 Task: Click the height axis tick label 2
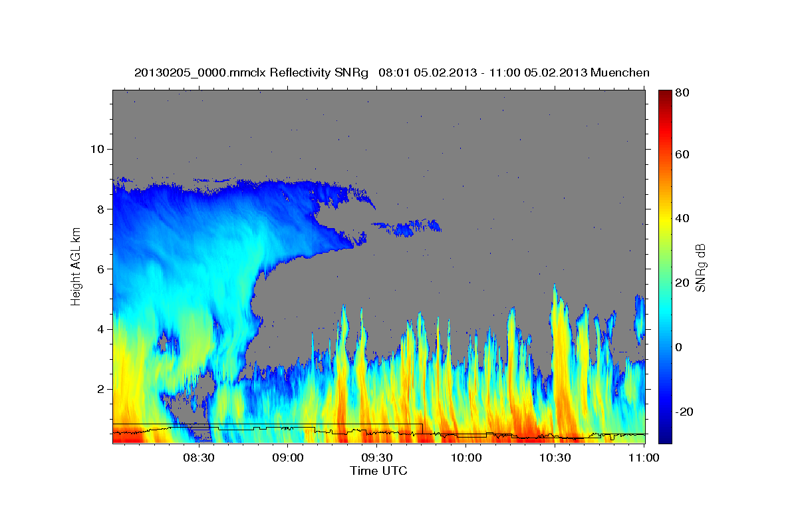pyautogui.click(x=99, y=389)
